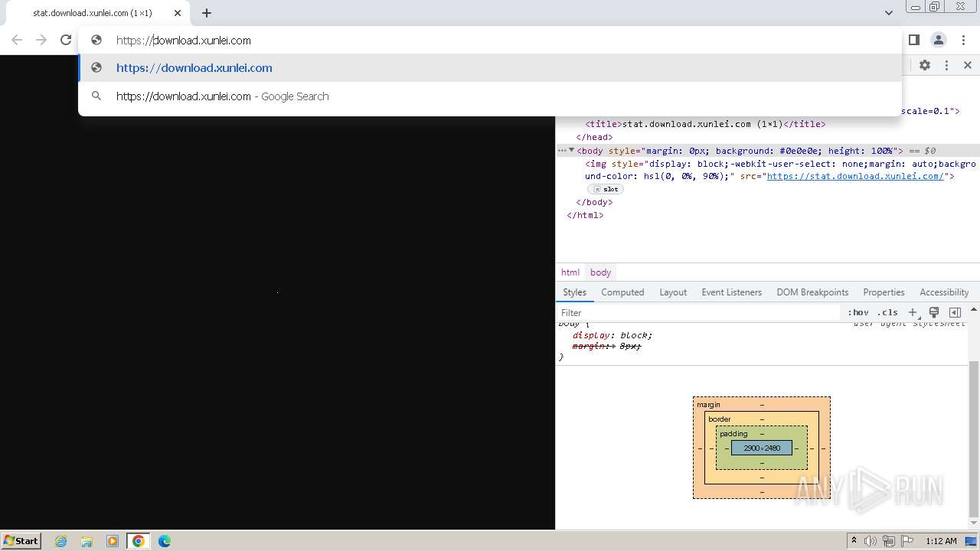Open the Chrome side panel icon
The image size is (980, 551).
click(x=914, y=40)
